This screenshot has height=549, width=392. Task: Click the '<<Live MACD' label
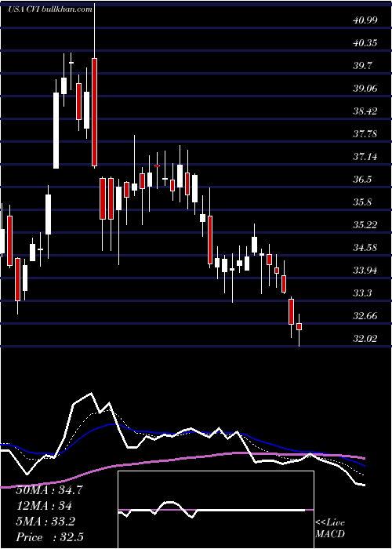330,528
